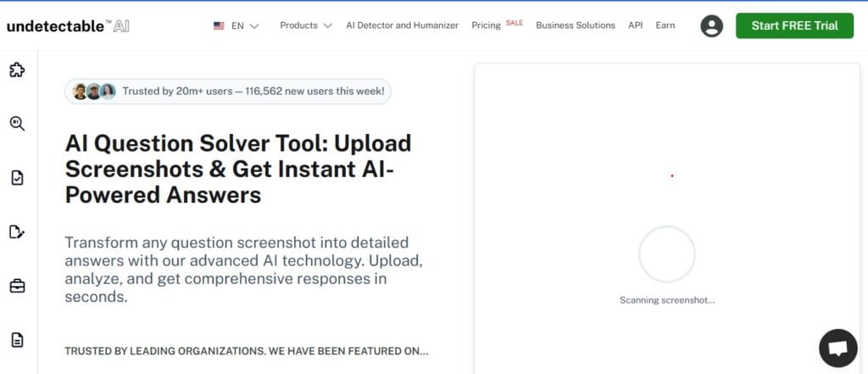The image size is (868, 374).
Task: Click the US flag language icon
Action: point(220,25)
